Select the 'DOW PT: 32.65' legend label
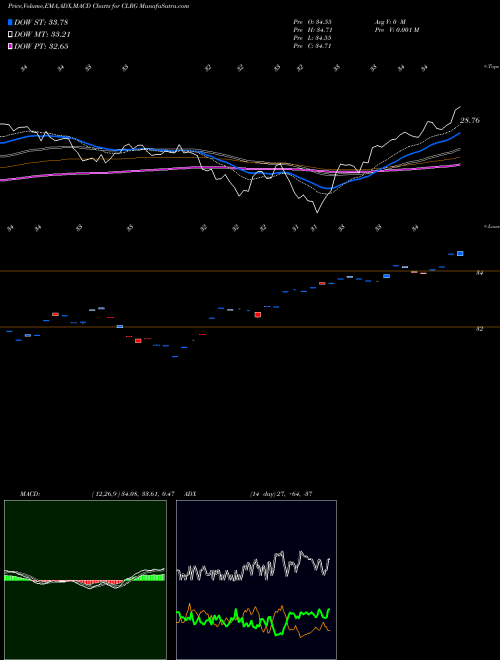The width and height of the screenshot is (500, 660). point(41,46)
